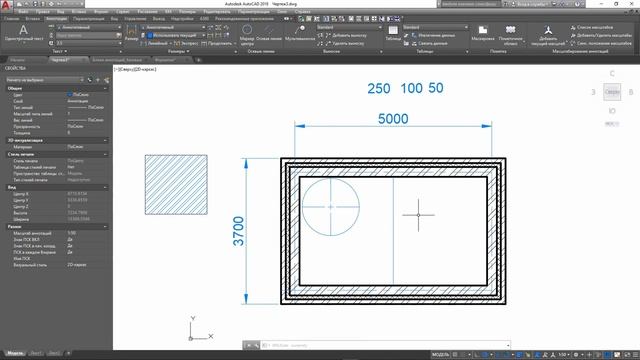Open the Правка menu
The image size is (640, 360).
tap(42, 12)
